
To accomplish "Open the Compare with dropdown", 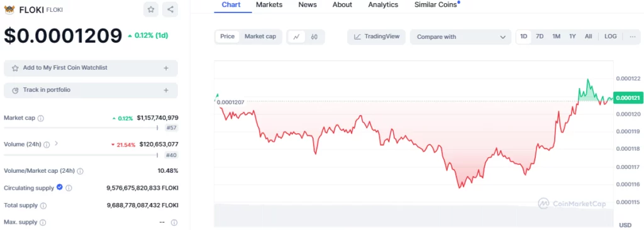I will (x=460, y=36).
